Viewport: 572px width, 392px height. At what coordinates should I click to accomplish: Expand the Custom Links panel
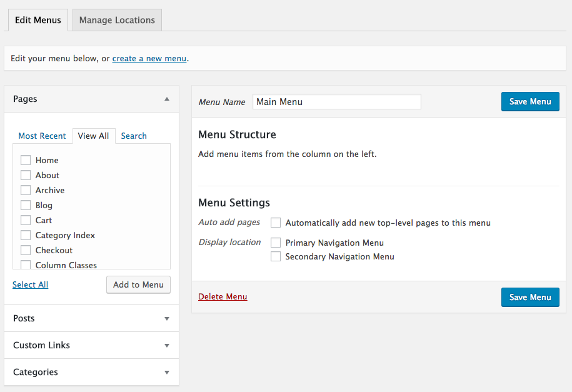point(166,345)
